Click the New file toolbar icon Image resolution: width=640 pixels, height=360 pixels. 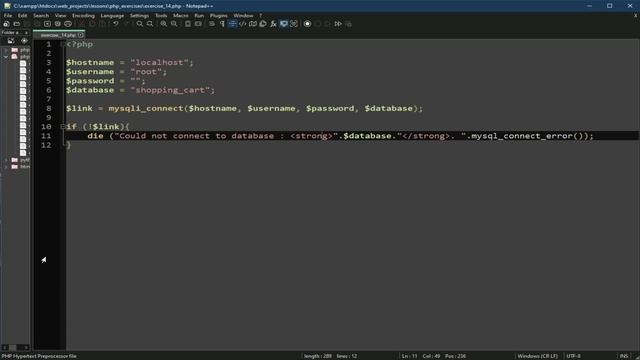tap(6, 24)
